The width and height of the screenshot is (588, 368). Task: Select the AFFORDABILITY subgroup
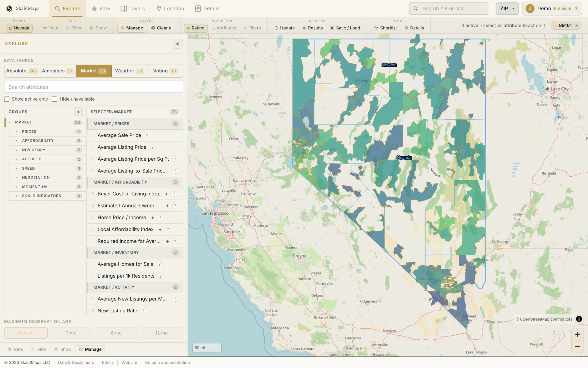47,141
